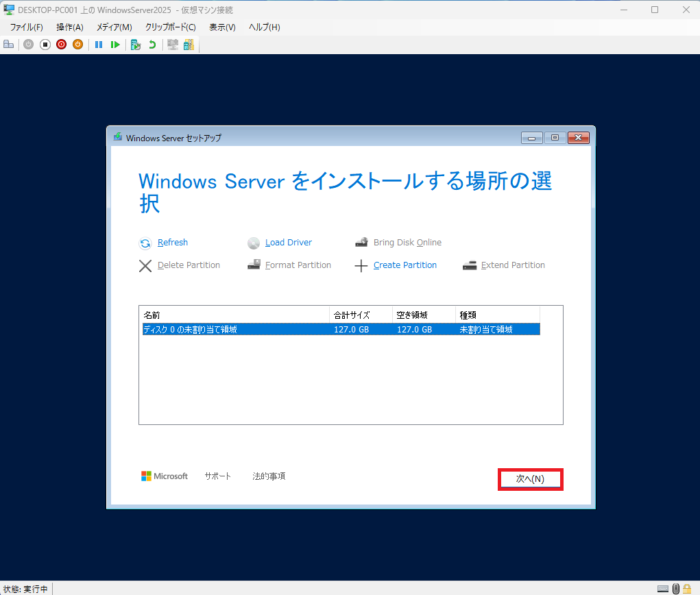Revert the VM with the green arrow icon
700x595 pixels.
pos(152,45)
